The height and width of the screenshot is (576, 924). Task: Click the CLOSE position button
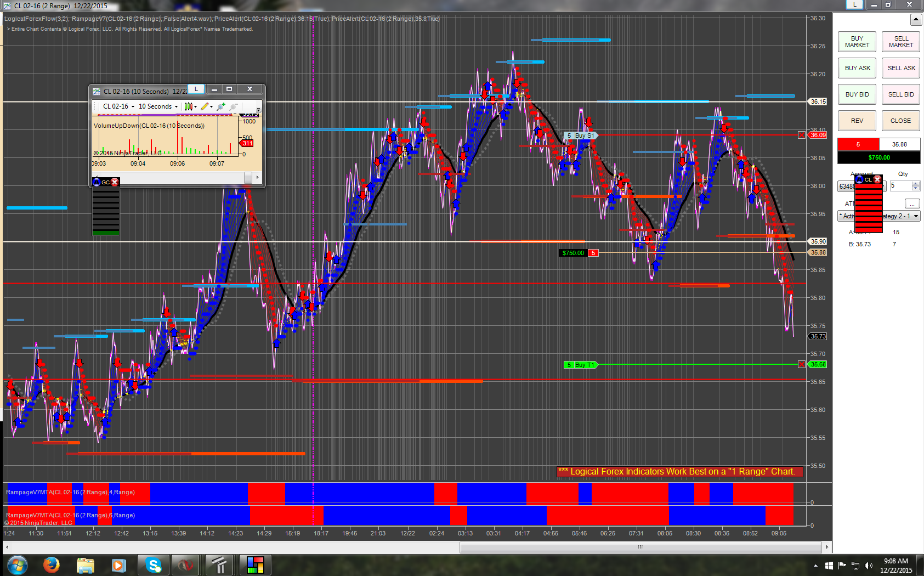[901, 121]
